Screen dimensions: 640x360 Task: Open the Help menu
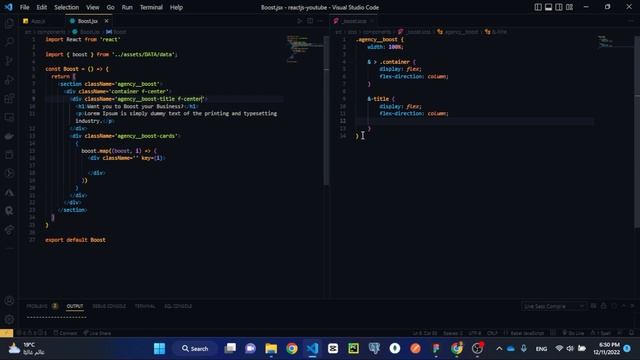click(176, 7)
